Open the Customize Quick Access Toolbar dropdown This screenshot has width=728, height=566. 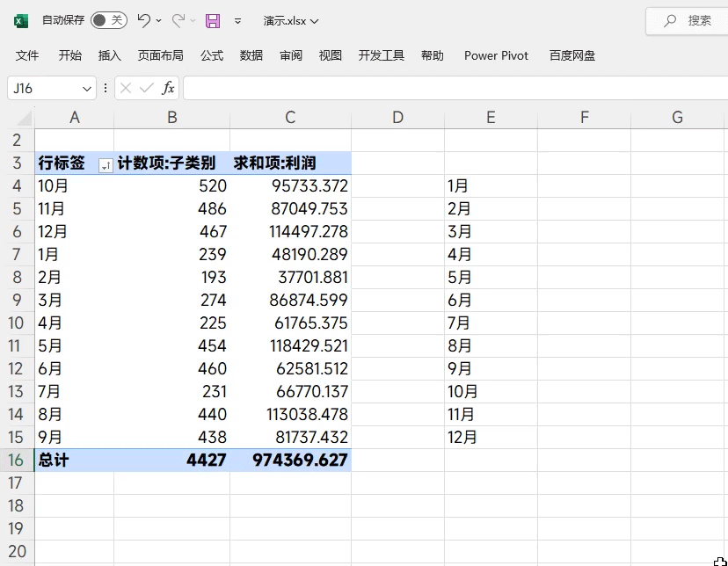238,20
